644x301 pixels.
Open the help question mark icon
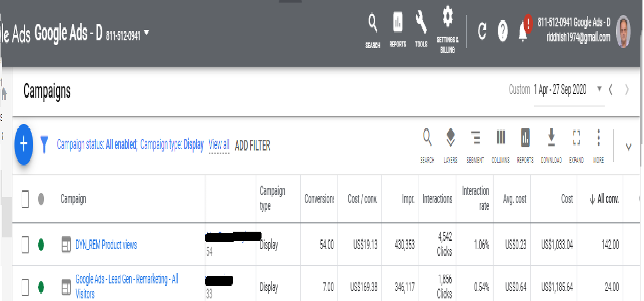point(502,32)
